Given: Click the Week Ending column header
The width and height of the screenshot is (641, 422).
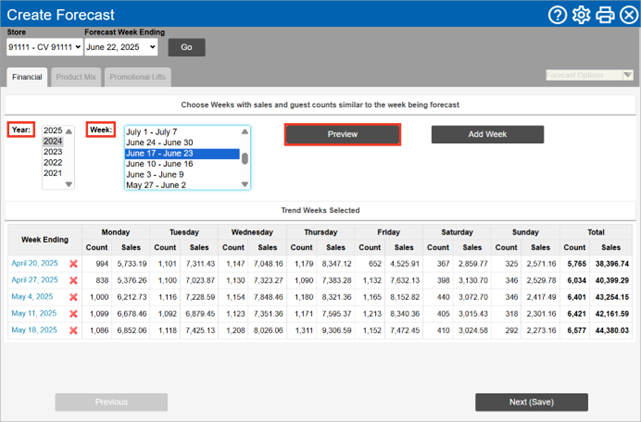Looking at the screenshot, I should pyautogui.click(x=45, y=240).
